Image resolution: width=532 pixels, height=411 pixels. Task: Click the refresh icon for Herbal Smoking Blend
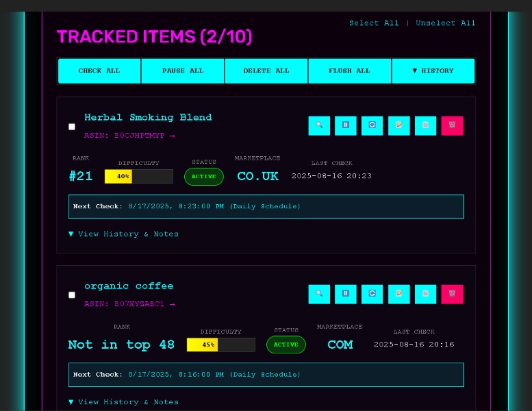coord(372,125)
